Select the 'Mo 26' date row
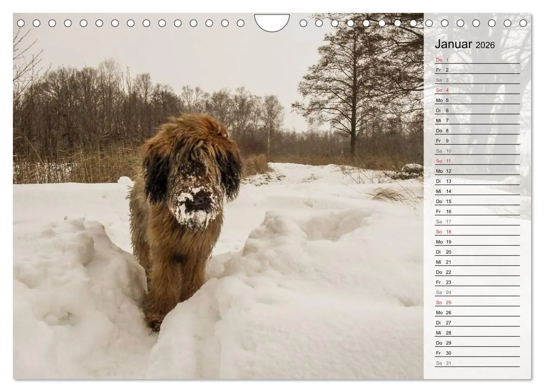This screenshot has height=392, width=544. click(477, 313)
